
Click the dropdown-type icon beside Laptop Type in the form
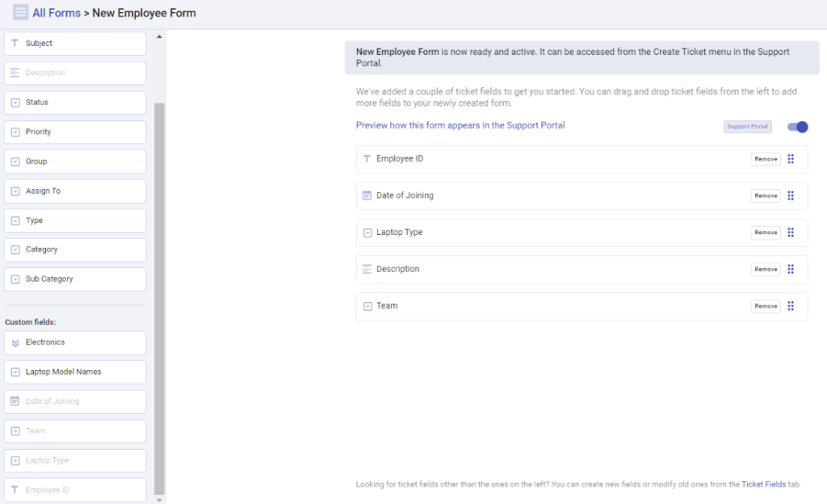click(367, 233)
